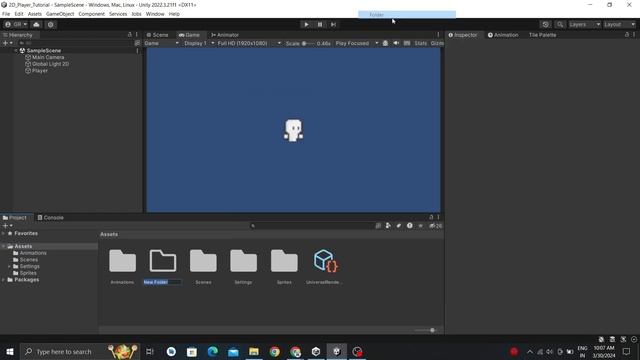Select the Scenes folder thumbnail
640x360 pixels.
203,261
